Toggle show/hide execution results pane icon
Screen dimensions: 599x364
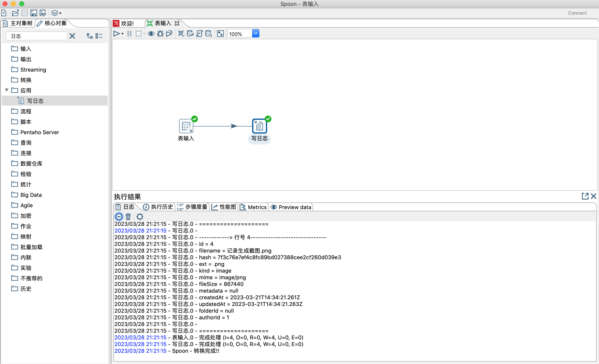coord(220,34)
